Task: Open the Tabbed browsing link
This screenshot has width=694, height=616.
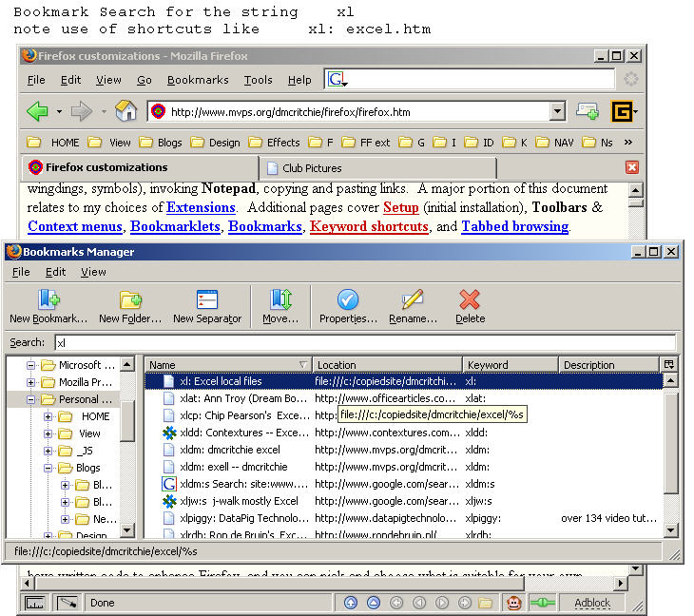Action: pos(515,226)
